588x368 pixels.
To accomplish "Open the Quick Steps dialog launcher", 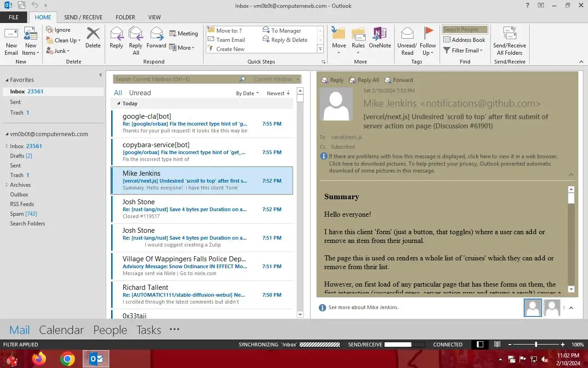I will 323,62.
